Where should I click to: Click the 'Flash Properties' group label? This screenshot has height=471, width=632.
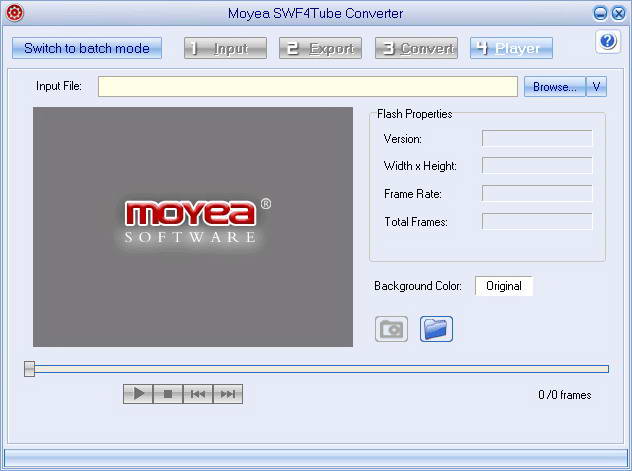414,114
